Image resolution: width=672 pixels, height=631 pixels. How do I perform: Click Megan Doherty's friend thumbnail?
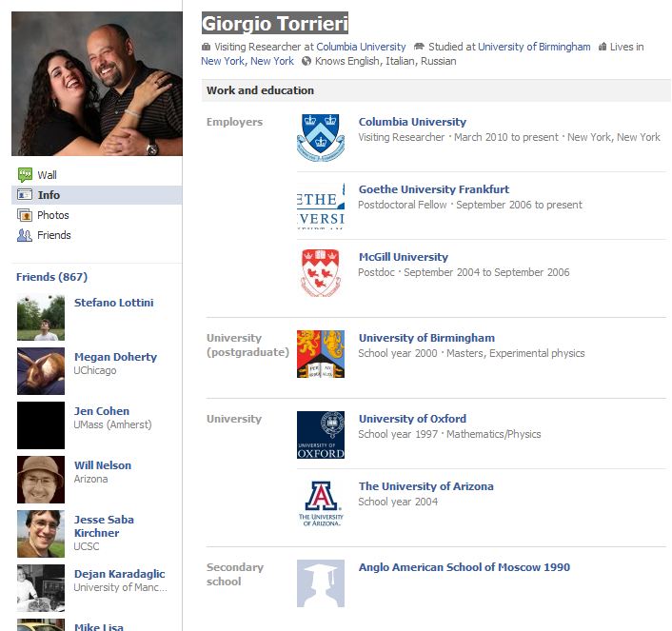coord(41,371)
